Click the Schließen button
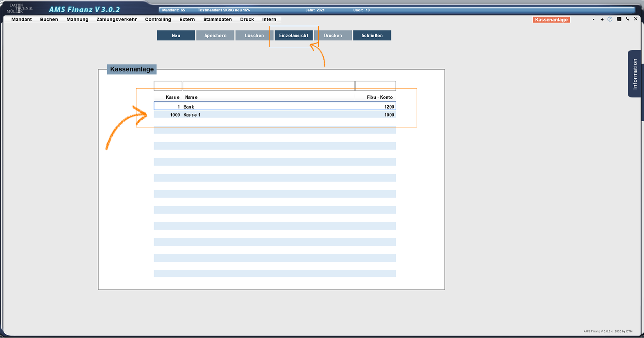The height and width of the screenshot is (338, 644). click(x=372, y=36)
